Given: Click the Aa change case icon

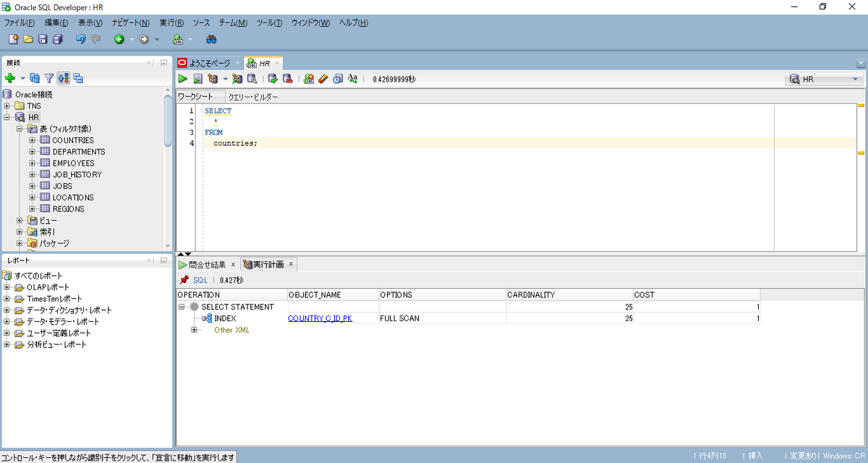Looking at the screenshot, I should pos(353,79).
